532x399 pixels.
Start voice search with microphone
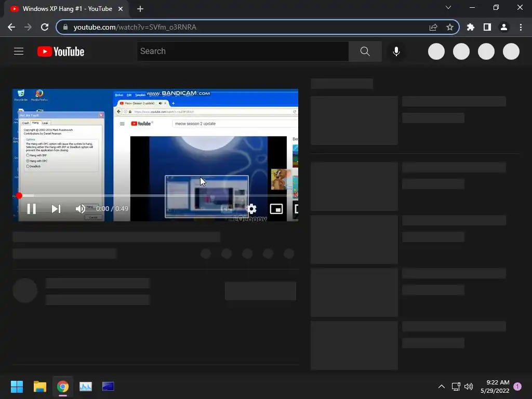click(x=396, y=51)
